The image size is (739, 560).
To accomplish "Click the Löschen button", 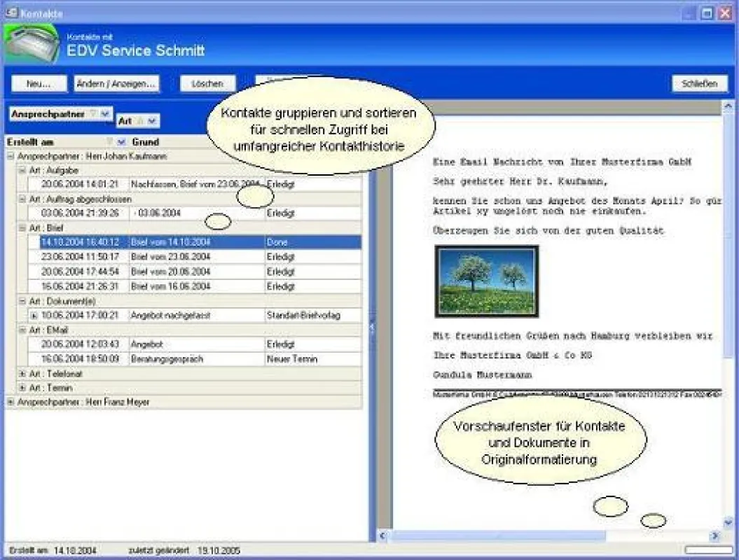I will (x=207, y=84).
